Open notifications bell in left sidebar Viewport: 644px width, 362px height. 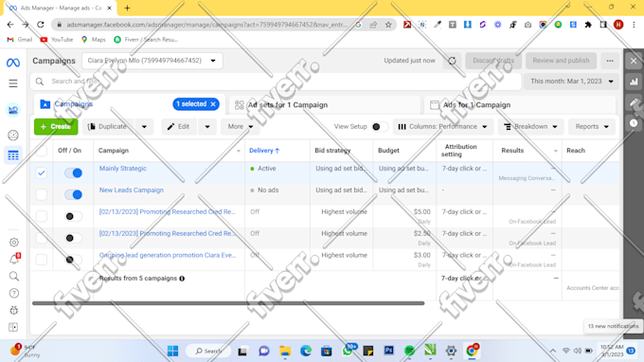coord(14,259)
